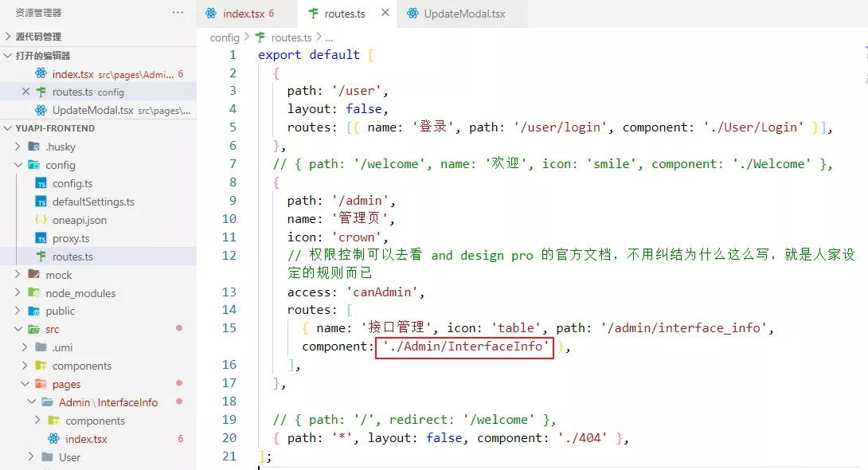The width and height of the screenshot is (868, 470).
Task: Click the './404' component string
Action: pyautogui.click(x=582, y=438)
